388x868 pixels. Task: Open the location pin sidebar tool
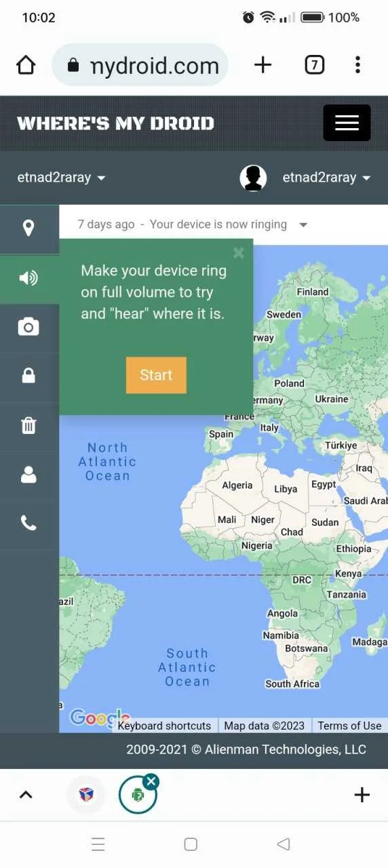pyautogui.click(x=28, y=229)
